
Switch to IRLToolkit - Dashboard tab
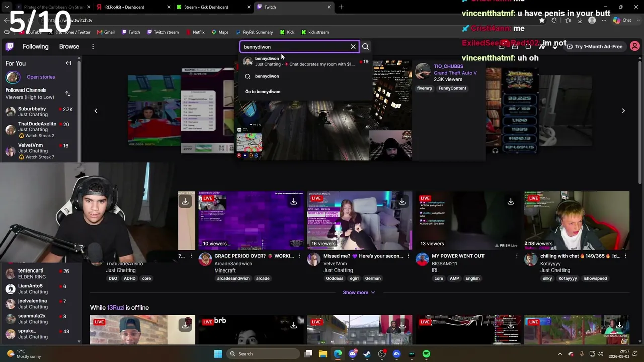(x=124, y=7)
